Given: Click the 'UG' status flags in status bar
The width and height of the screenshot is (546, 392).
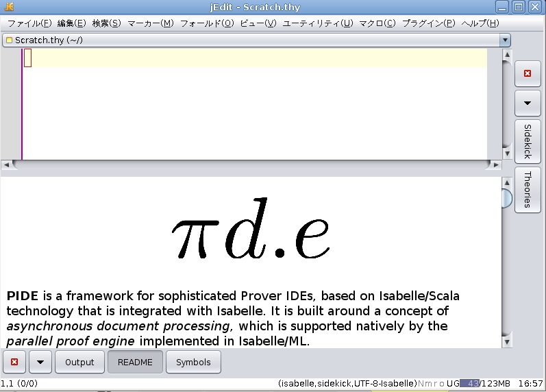Looking at the screenshot, I should click(453, 384).
